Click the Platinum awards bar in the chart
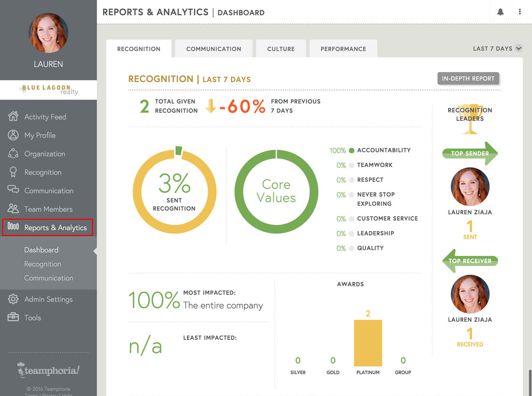The height and width of the screenshot is (396, 532). click(368, 342)
